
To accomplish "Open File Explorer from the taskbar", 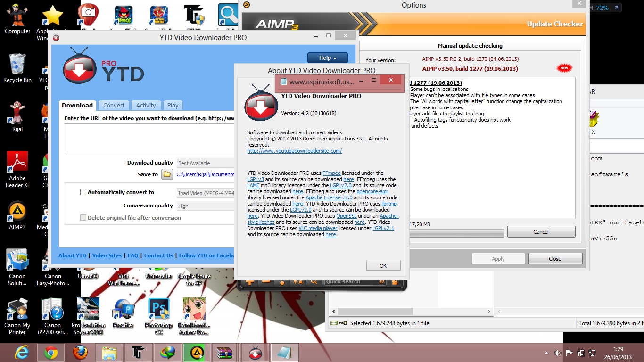I will point(109,352).
